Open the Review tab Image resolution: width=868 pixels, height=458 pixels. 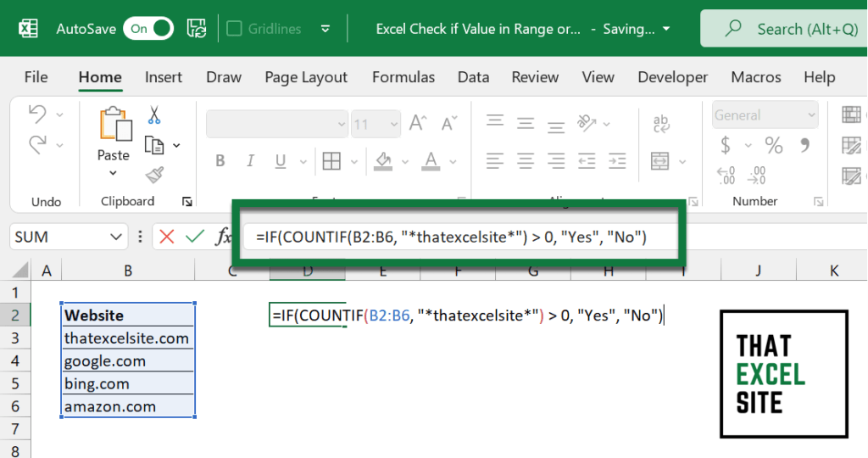[536, 77]
